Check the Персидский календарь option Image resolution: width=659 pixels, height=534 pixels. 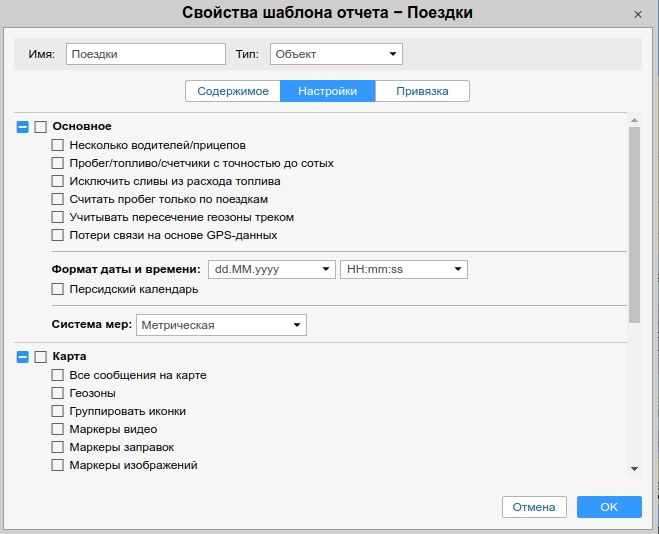click(x=58, y=289)
